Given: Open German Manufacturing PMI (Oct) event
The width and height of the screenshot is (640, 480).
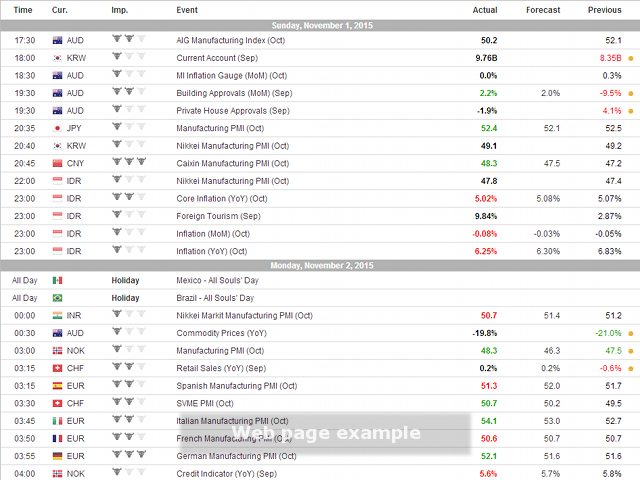Looking at the screenshot, I should coord(236,456).
